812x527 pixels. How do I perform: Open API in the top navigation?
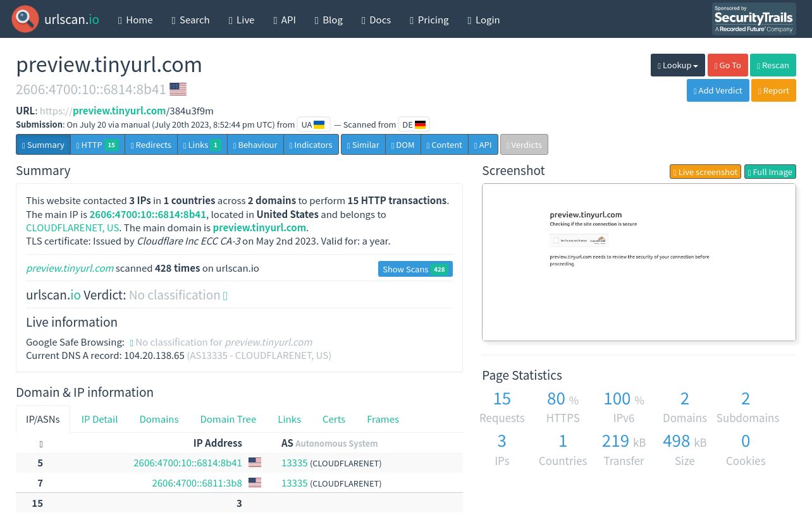(x=285, y=20)
